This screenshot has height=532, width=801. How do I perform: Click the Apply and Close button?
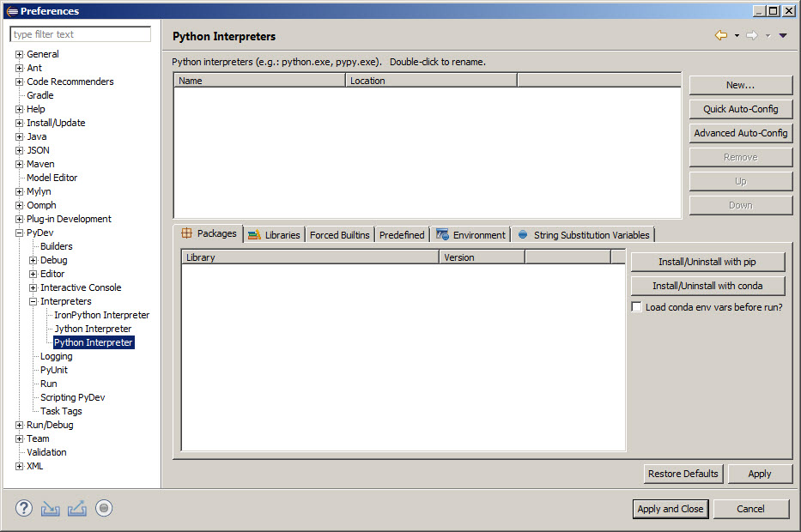(x=670, y=509)
